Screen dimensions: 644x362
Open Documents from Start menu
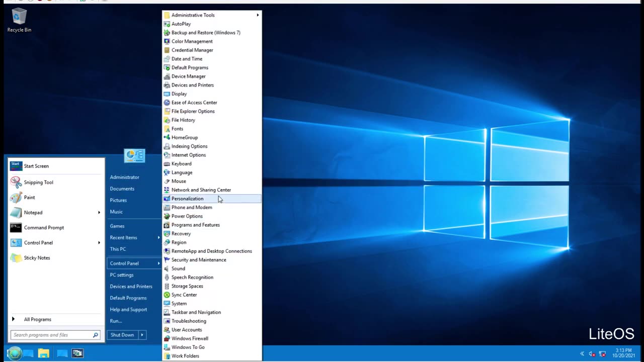[x=122, y=189]
